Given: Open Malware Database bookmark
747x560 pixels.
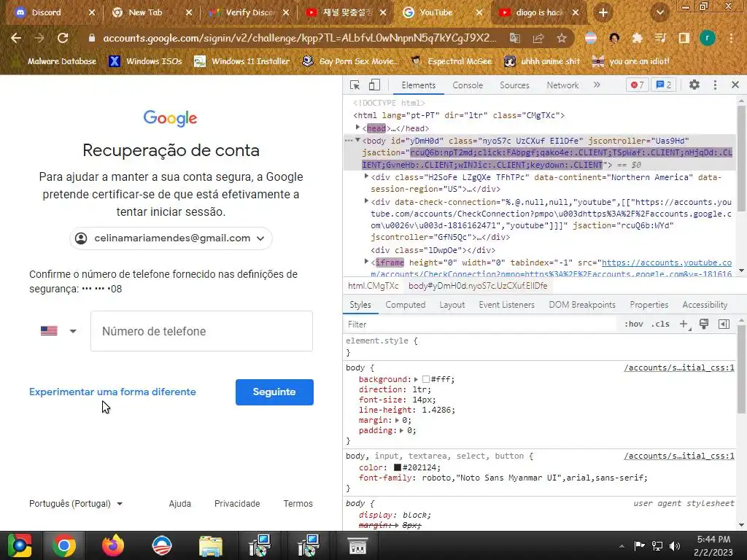Looking at the screenshot, I should pyautogui.click(x=55, y=61).
